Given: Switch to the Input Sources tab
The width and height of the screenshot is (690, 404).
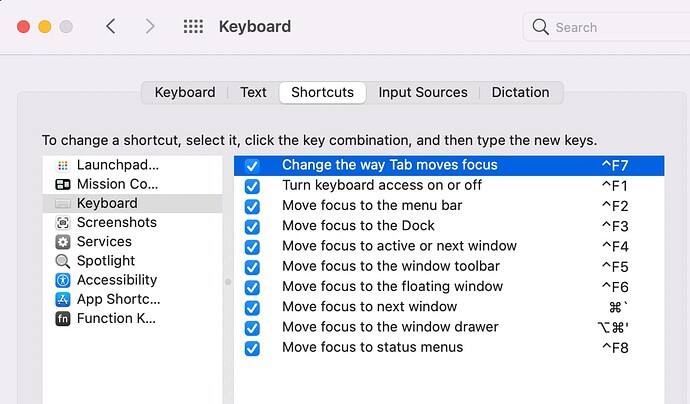Looking at the screenshot, I should pyautogui.click(x=422, y=92).
